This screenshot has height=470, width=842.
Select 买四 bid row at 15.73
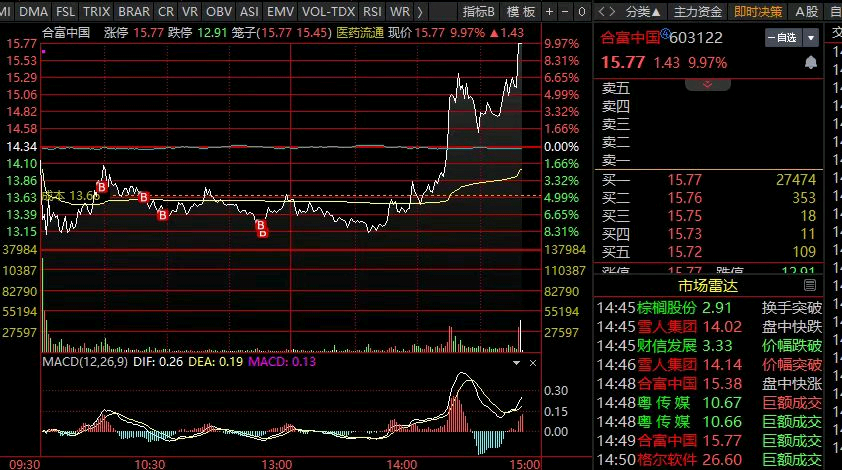pyautogui.click(x=708, y=234)
